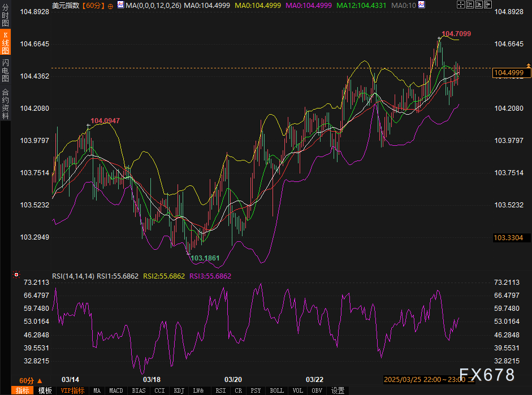The width and height of the screenshot is (532, 395).
Task: Click the gear icon beside the RSI label
Action: [15, 276]
